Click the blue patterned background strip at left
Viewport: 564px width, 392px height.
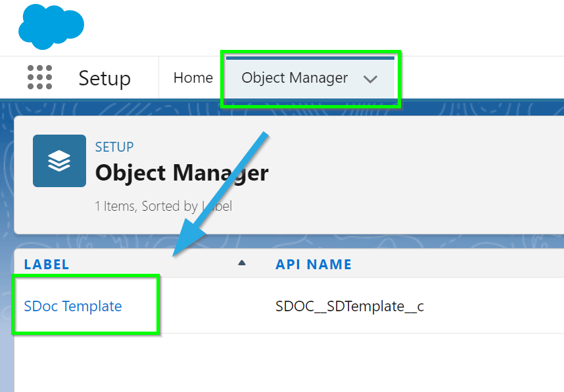[x=7, y=251]
